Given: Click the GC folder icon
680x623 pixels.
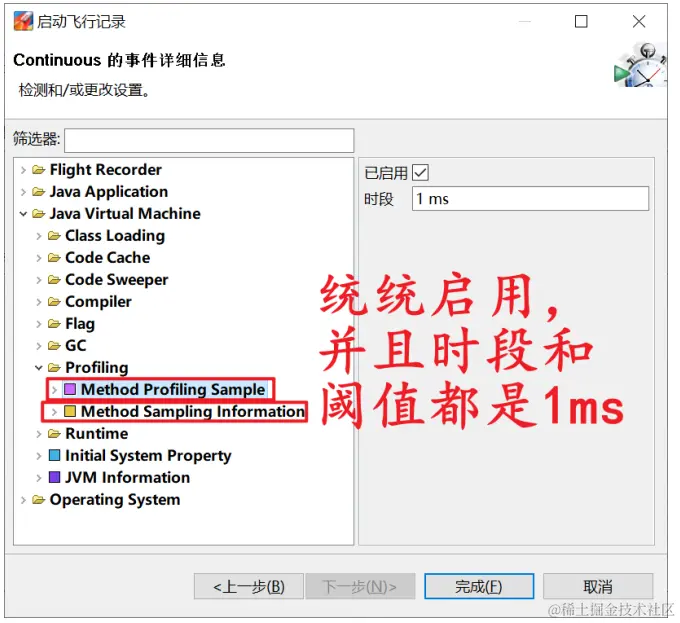Looking at the screenshot, I should (54, 346).
